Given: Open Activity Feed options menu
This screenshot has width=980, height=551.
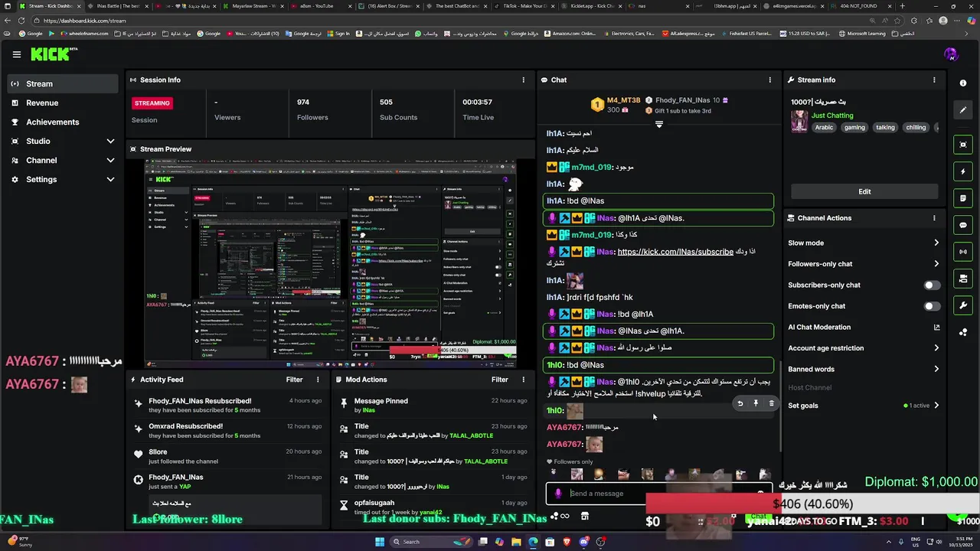Looking at the screenshot, I should pyautogui.click(x=318, y=380).
